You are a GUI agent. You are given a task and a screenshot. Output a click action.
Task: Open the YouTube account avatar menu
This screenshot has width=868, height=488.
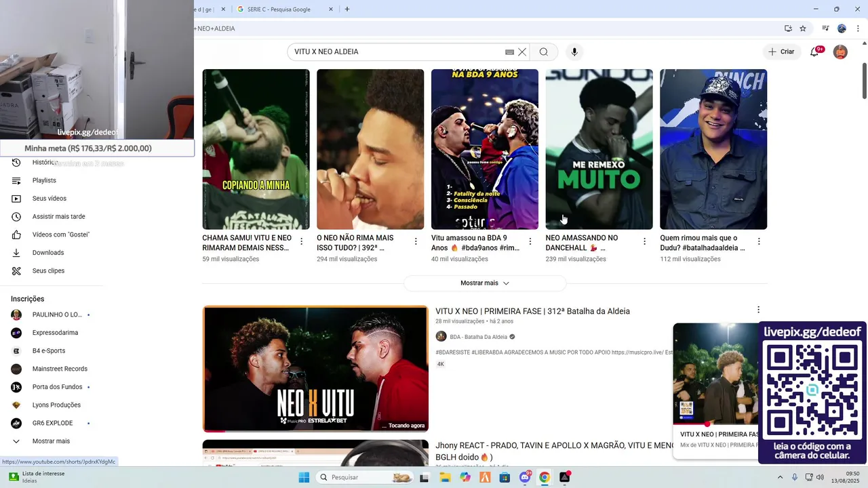(840, 52)
